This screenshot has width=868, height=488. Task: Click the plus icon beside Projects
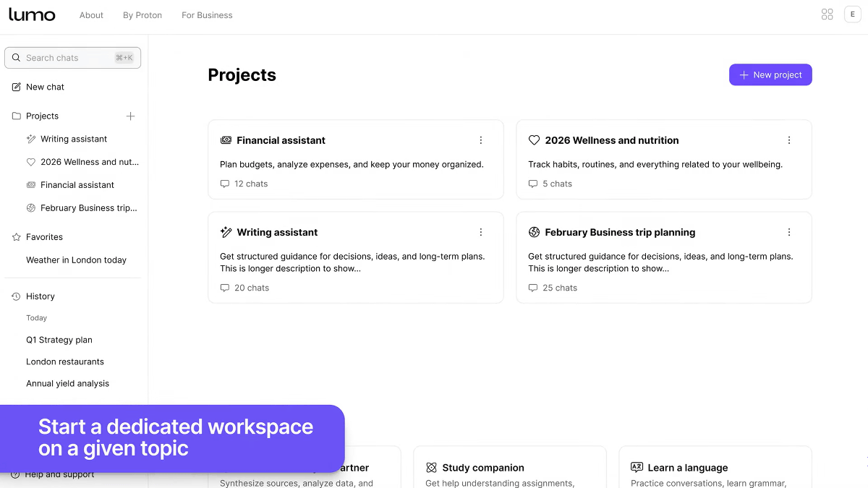click(130, 116)
